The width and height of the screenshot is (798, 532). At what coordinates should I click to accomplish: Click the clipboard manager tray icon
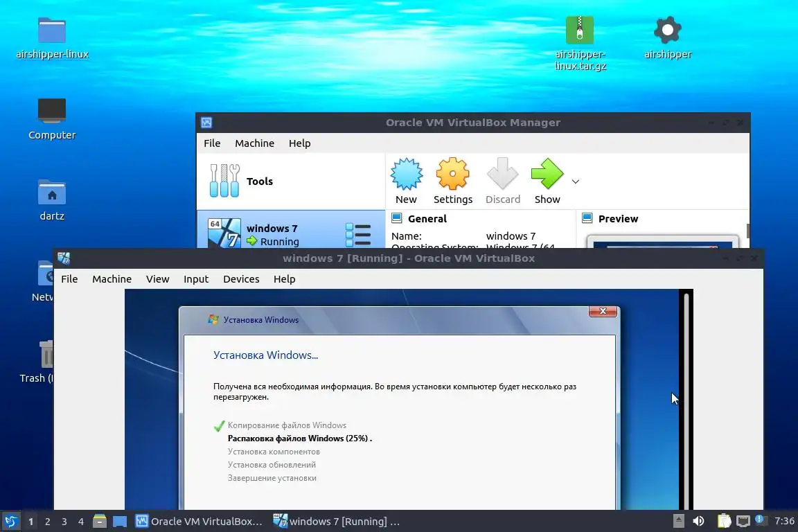pos(724,521)
